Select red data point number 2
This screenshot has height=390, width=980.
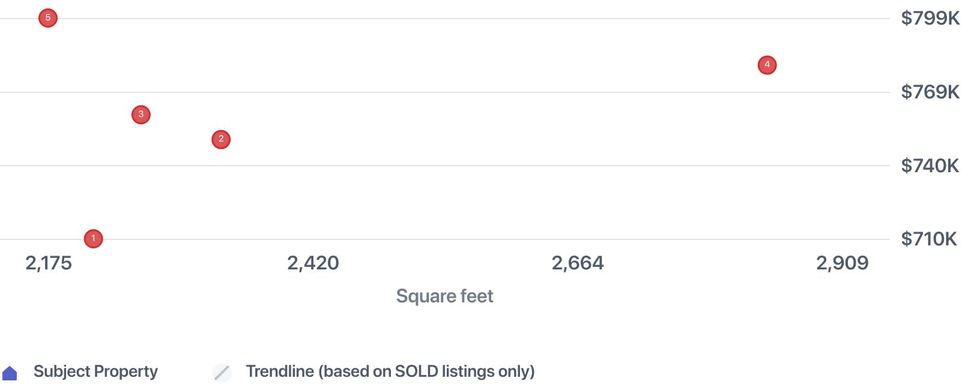coord(221,139)
